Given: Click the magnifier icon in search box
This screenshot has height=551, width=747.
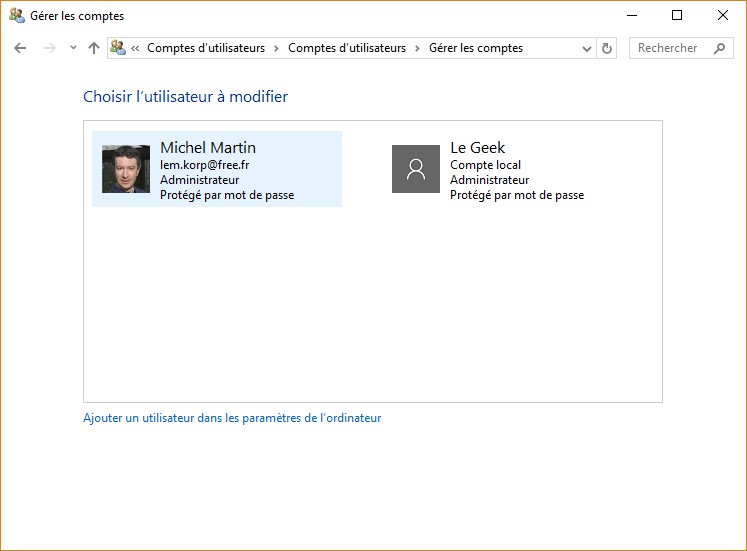Looking at the screenshot, I should 719,48.
